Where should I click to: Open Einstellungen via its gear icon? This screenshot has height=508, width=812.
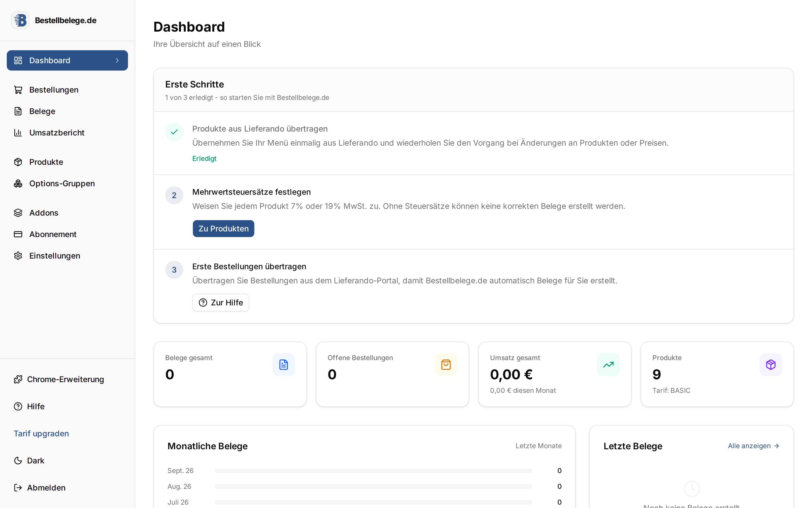18,256
